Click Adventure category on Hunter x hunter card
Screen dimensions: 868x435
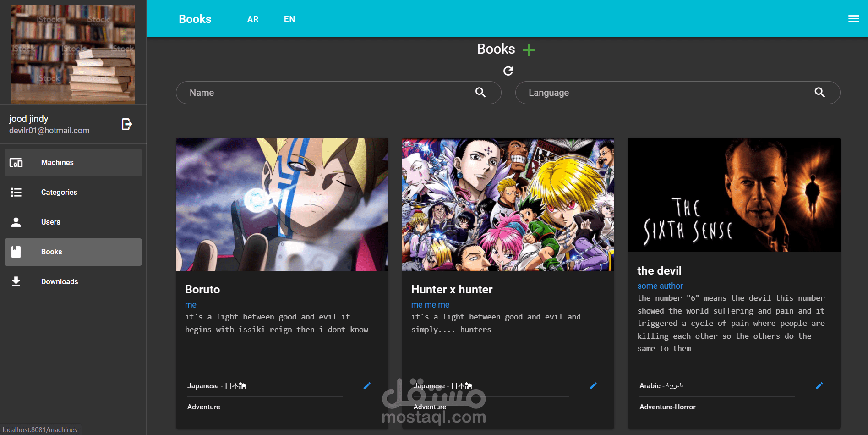tap(430, 407)
